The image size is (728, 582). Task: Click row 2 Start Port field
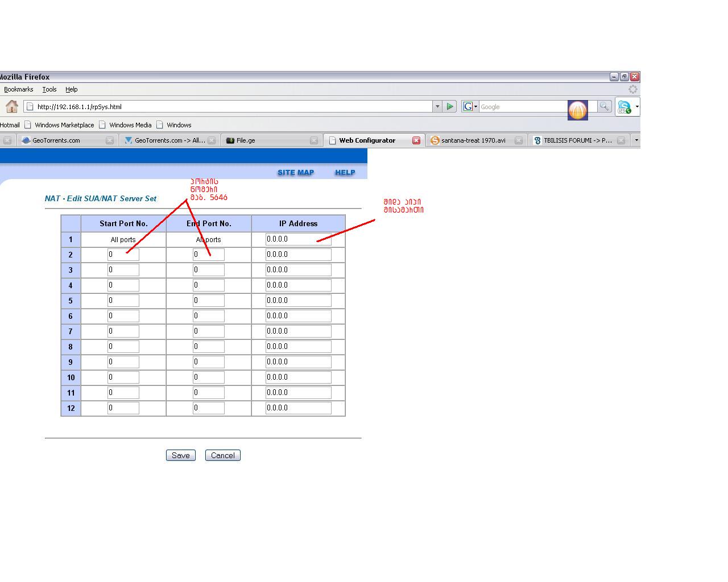point(123,255)
